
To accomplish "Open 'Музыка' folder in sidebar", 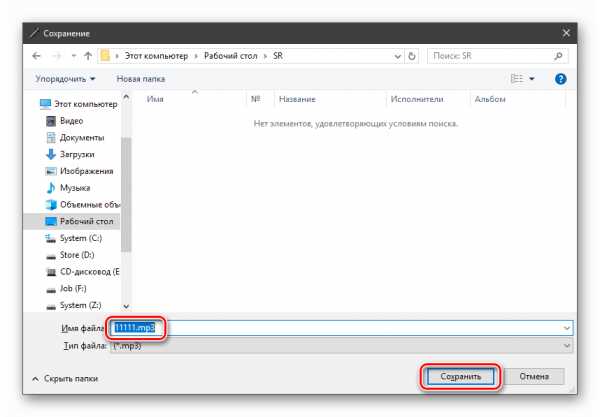I will point(75,188).
